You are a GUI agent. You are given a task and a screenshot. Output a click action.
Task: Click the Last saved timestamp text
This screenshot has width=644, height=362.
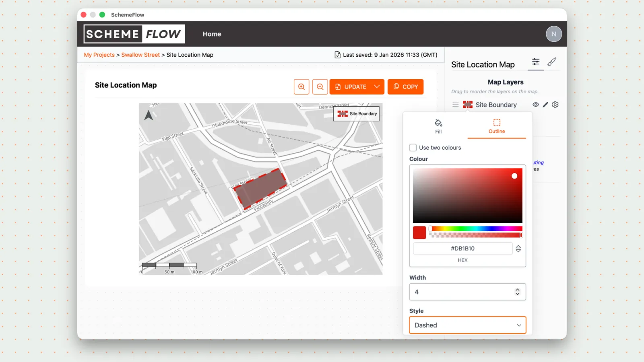click(390, 55)
